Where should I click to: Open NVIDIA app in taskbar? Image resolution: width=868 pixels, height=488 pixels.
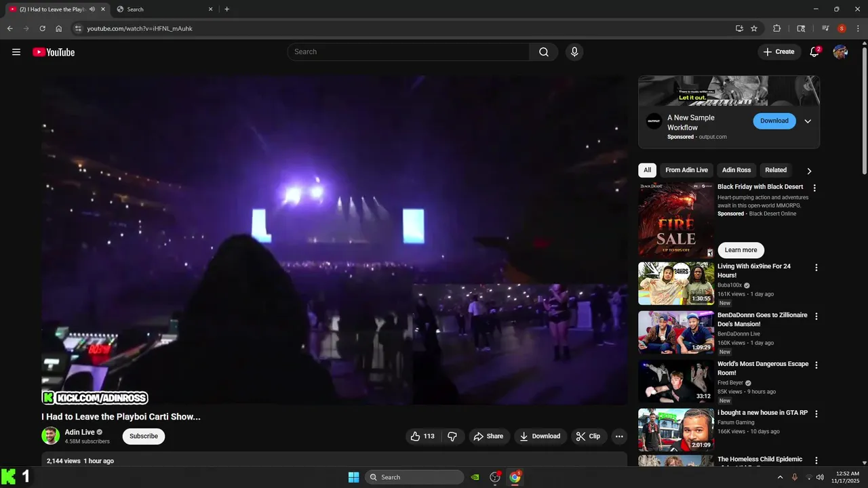(x=475, y=477)
